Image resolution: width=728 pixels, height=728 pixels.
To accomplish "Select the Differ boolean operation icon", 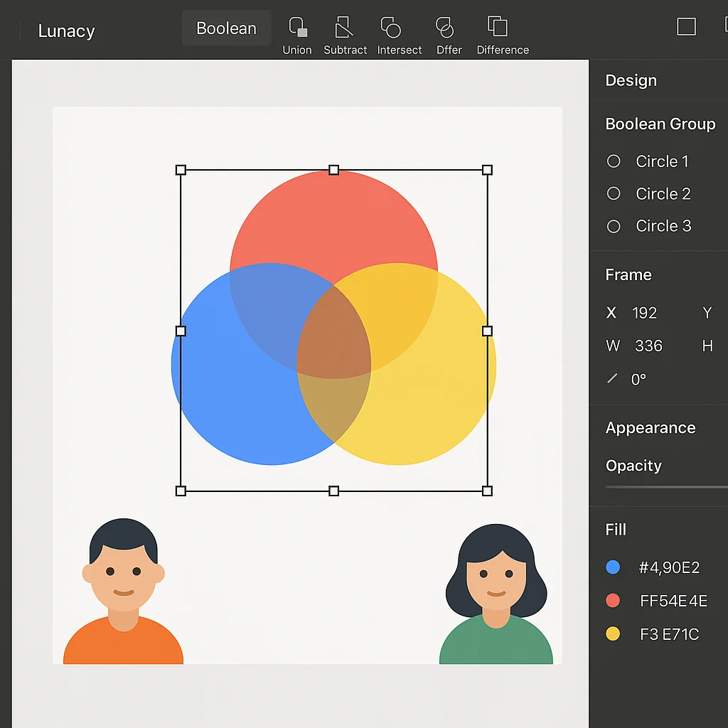I will pyautogui.click(x=447, y=27).
